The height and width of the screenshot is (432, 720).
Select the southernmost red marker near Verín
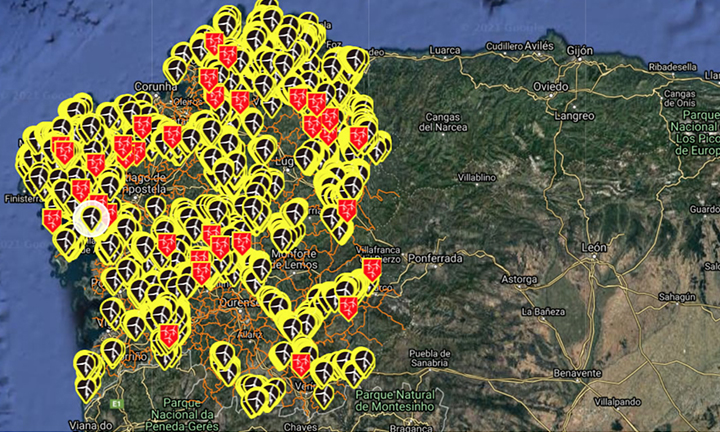(x=301, y=364)
